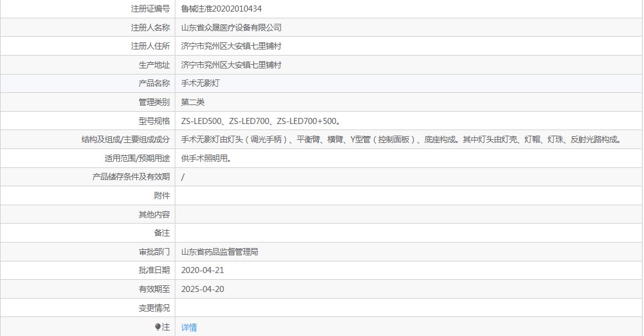
Task: Select product name 手术无影灯
Action: (x=200, y=83)
